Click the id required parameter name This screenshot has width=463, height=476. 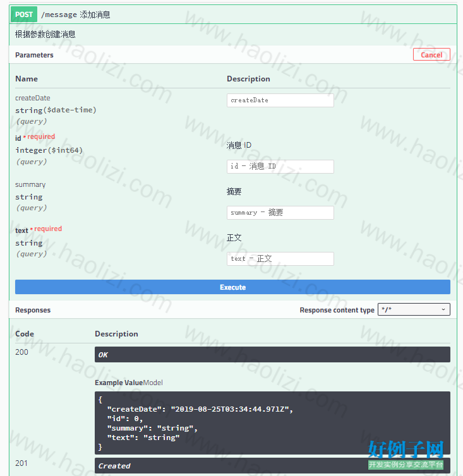[35, 137]
